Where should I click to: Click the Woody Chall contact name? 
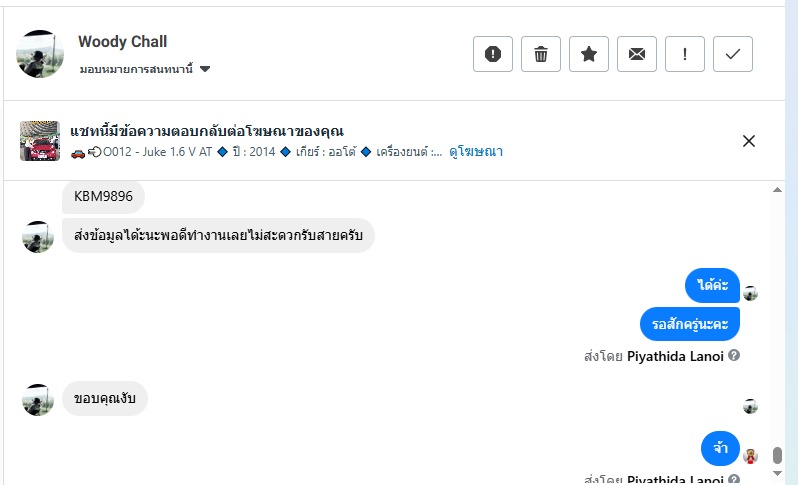pyautogui.click(x=123, y=42)
